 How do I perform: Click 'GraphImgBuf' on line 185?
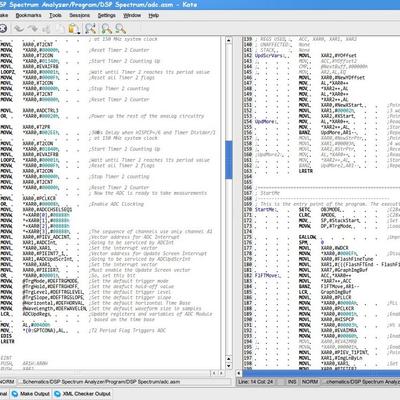[336, 292]
